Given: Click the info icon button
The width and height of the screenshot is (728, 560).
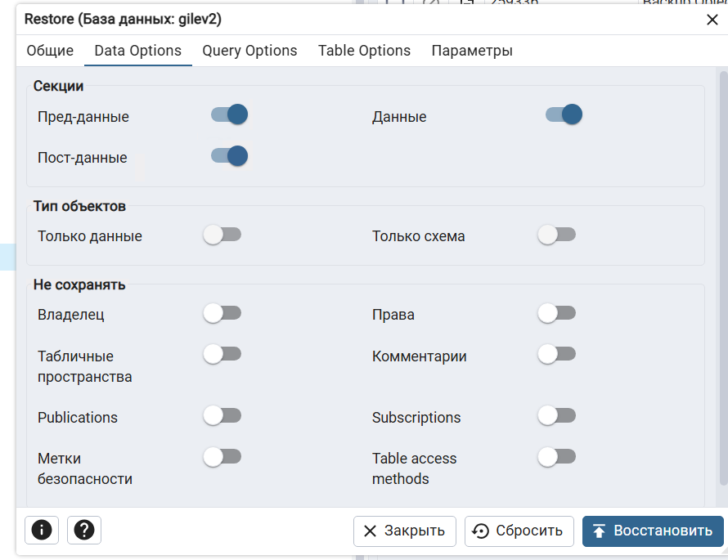Looking at the screenshot, I should click(42, 531).
